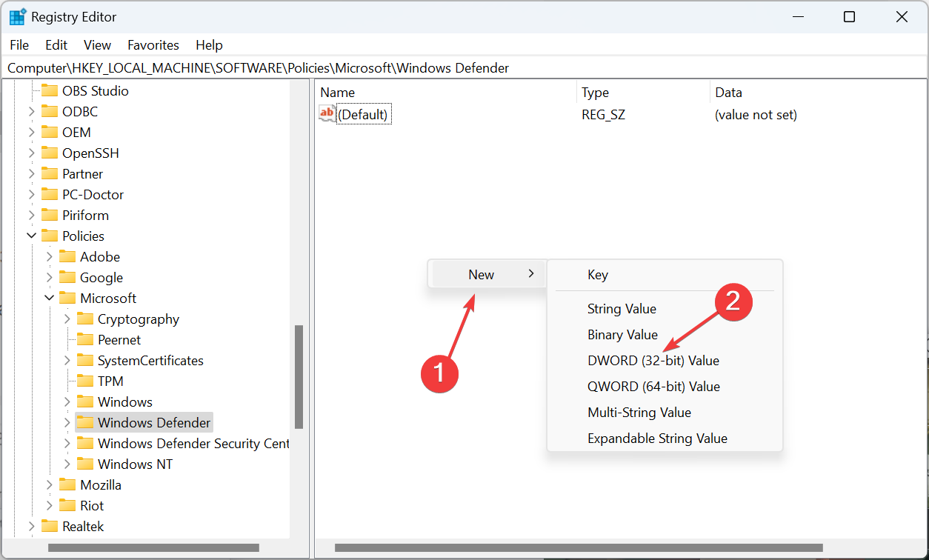Choose QWORD (64-bit) Value
The image size is (929, 560).
653,387
